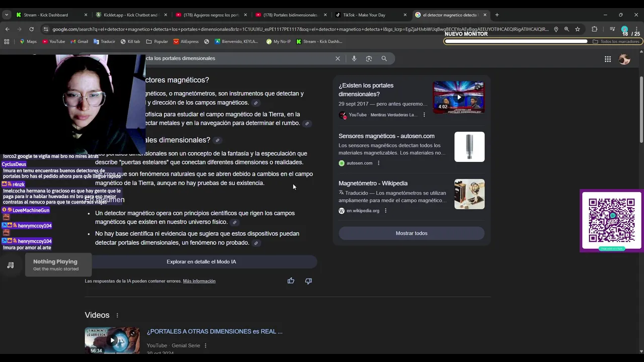Open more options for en.wikipedia.org result
Viewport: 644px width, 362px height.
[x=385, y=211]
